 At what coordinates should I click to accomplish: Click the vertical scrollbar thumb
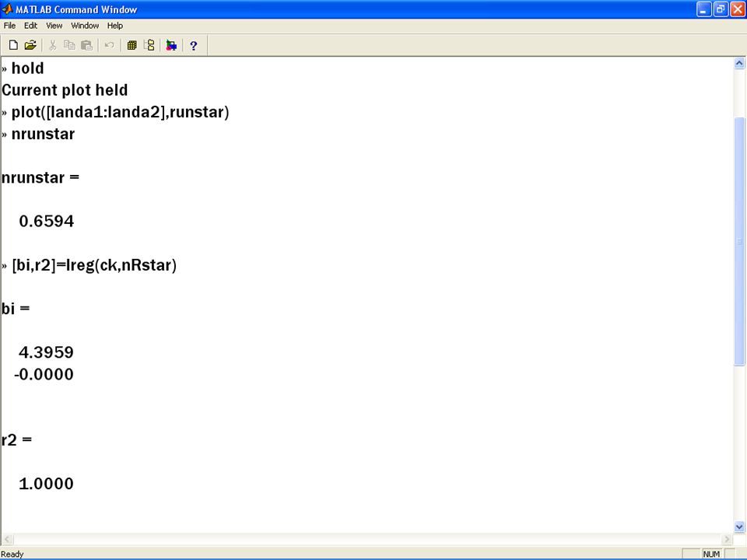(x=739, y=241)
